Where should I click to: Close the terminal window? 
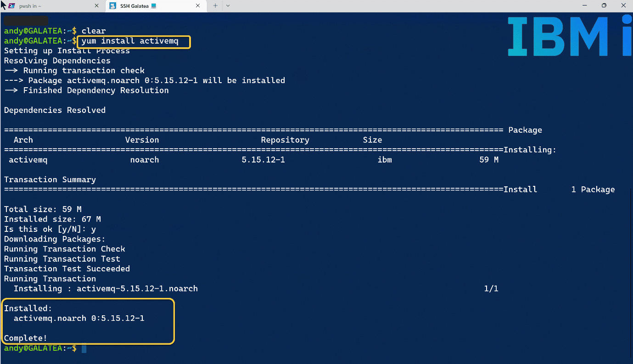[x=623, y=6]
